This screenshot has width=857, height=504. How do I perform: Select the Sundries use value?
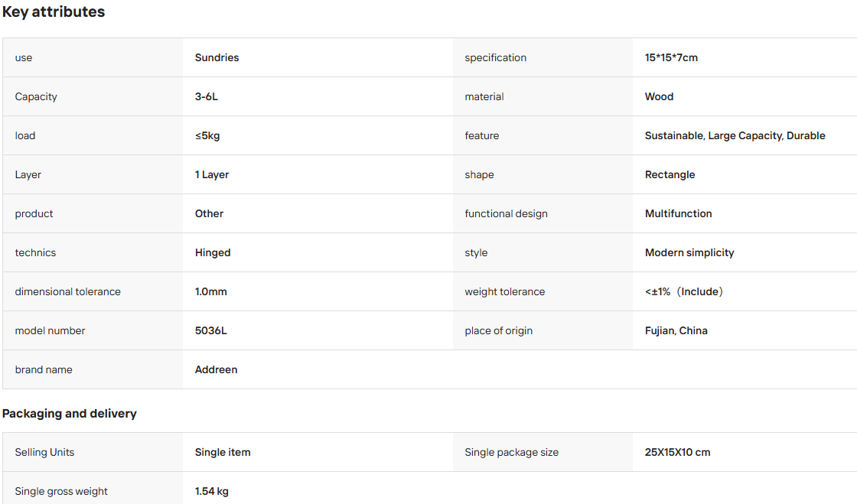pos(217,57)
